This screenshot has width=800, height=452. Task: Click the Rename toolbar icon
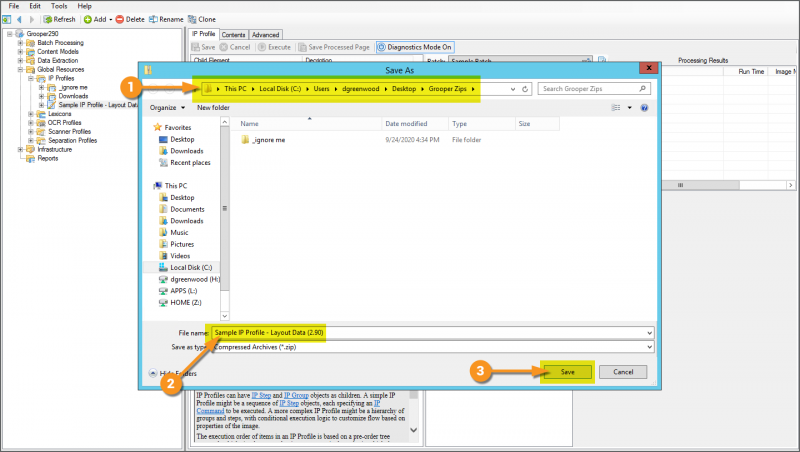pos(153,19)
